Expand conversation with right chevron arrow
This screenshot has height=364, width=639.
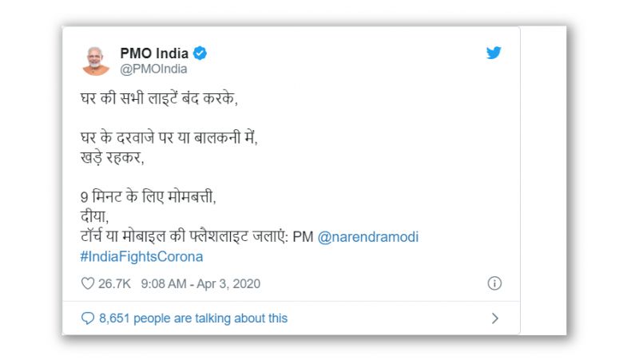(494, 318)
